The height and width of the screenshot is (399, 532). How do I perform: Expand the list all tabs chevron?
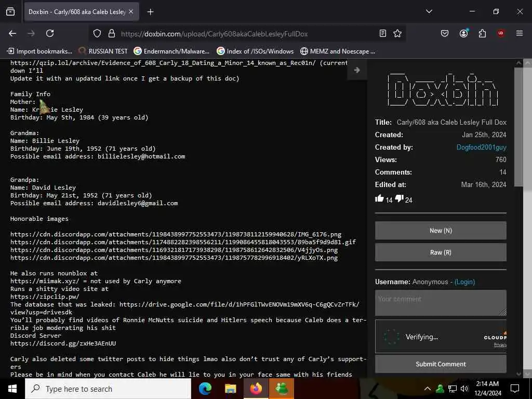click(x=429, y=11)
